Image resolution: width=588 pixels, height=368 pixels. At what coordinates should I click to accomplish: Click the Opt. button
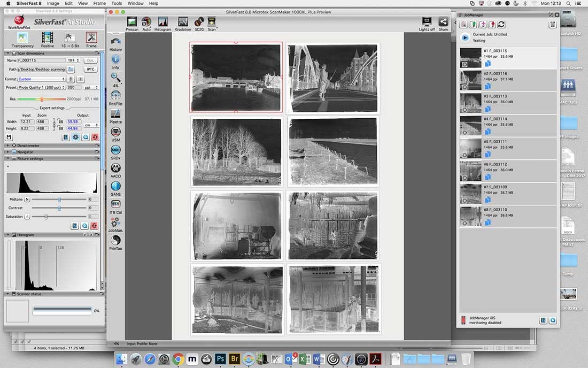click(90, 60)
